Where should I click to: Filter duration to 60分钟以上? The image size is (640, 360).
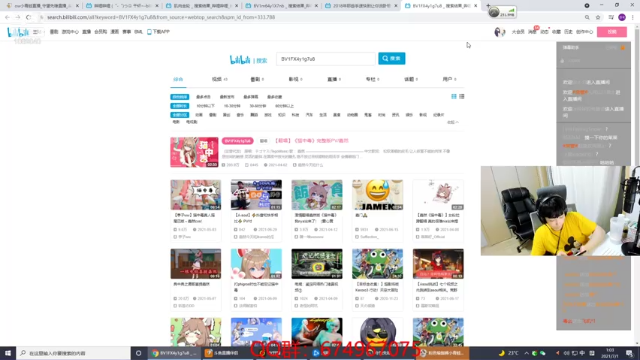(284, 106)
